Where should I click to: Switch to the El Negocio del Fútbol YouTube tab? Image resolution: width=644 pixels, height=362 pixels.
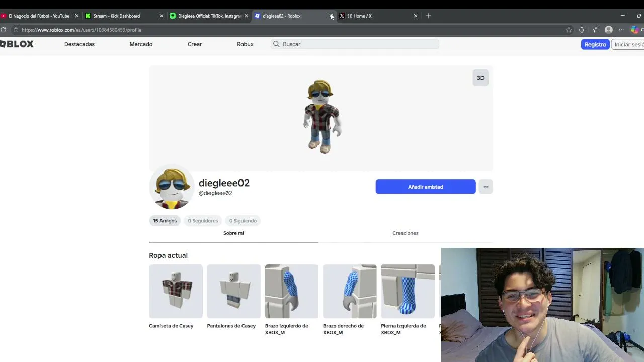tap(39, 16)
